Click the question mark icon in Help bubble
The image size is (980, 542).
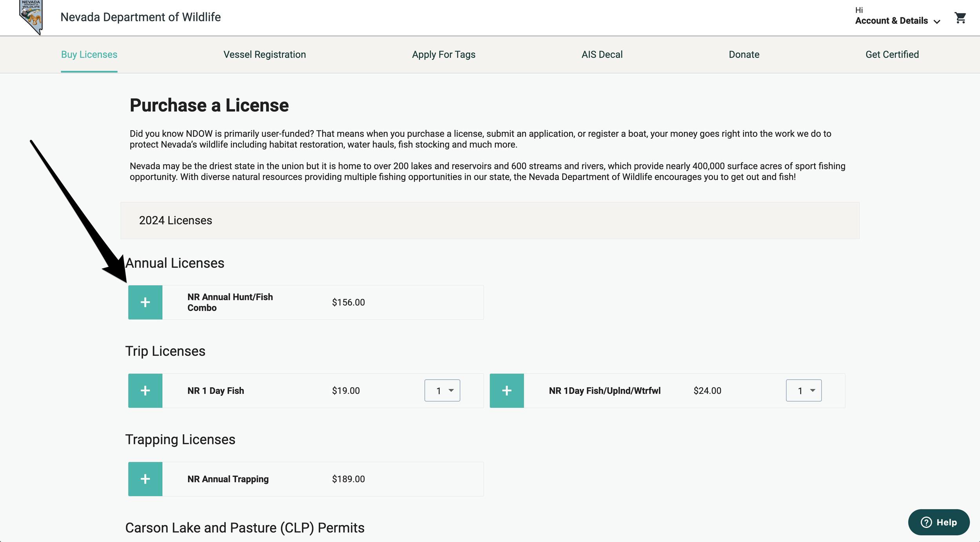pos(926,522)
